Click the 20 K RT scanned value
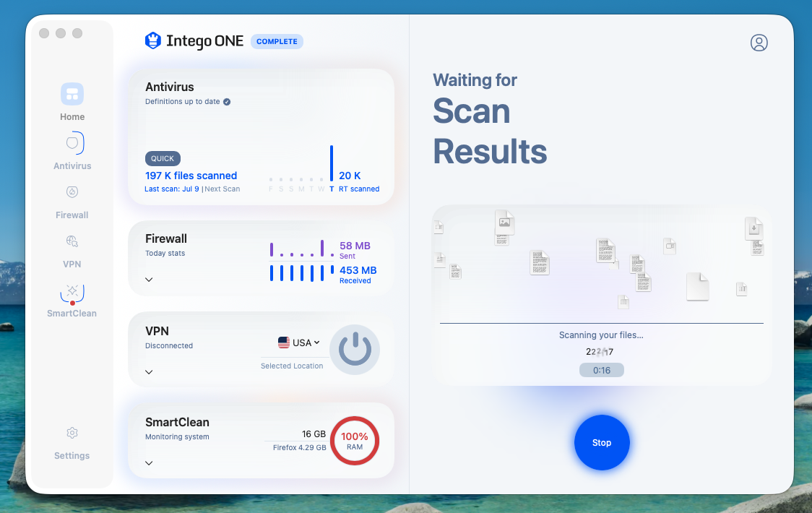 pos(350,176)
